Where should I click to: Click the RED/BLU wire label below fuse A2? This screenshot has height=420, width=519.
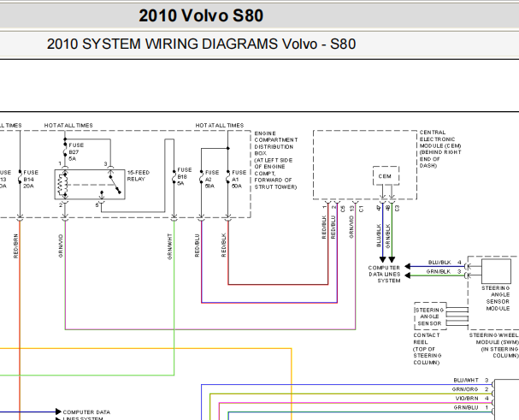198,245
